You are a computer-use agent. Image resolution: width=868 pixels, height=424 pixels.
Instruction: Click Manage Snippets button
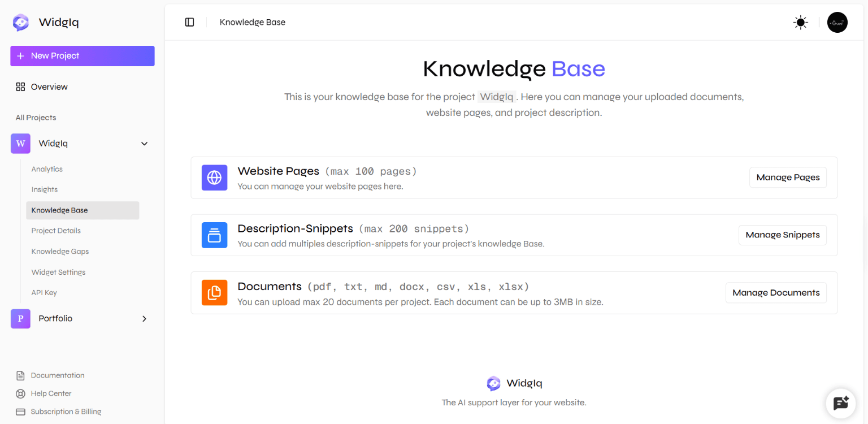coord(783,235)
